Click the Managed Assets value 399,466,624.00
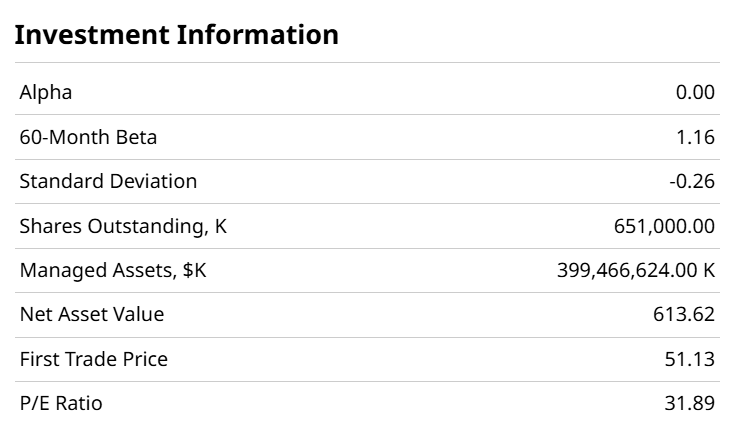This screenshot has width=733, height=423. [x=626, y=270]
